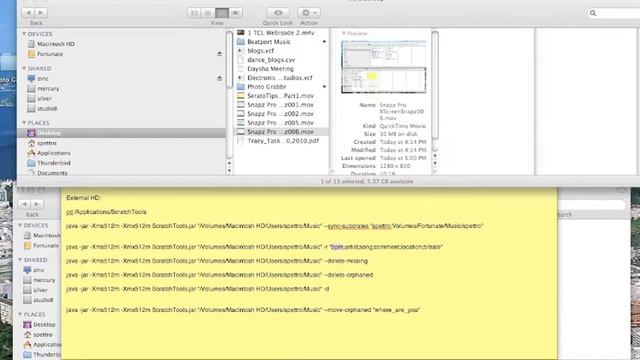Viewport: 640px width, 360px height.
Task: Select Snapz Pro ...z006.mov file
Action: pos(281,131)
